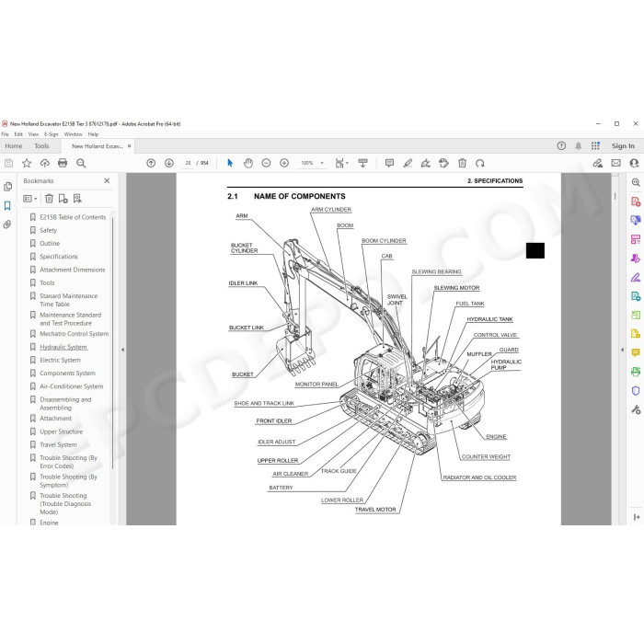Activate the Hand pan tool
Image resolution: width=644 pixels, height=644 pixels.
248,163
